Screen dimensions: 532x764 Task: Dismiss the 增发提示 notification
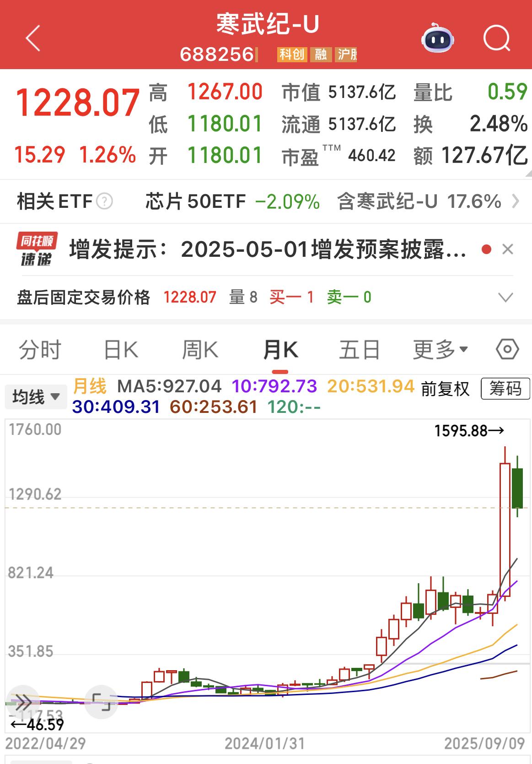pyautogui.click(x=508, y=249)
